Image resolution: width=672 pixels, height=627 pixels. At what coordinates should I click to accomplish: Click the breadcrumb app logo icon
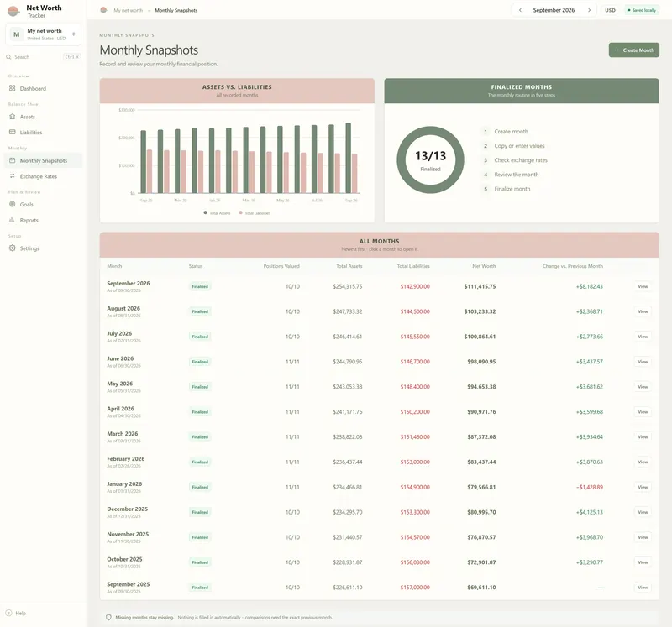[103, 10]
